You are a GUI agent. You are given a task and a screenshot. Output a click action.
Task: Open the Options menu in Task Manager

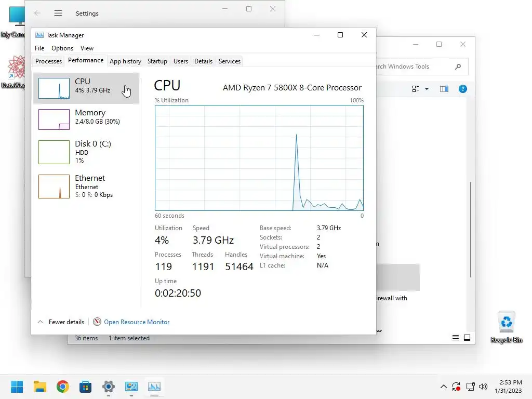point(62,48)
